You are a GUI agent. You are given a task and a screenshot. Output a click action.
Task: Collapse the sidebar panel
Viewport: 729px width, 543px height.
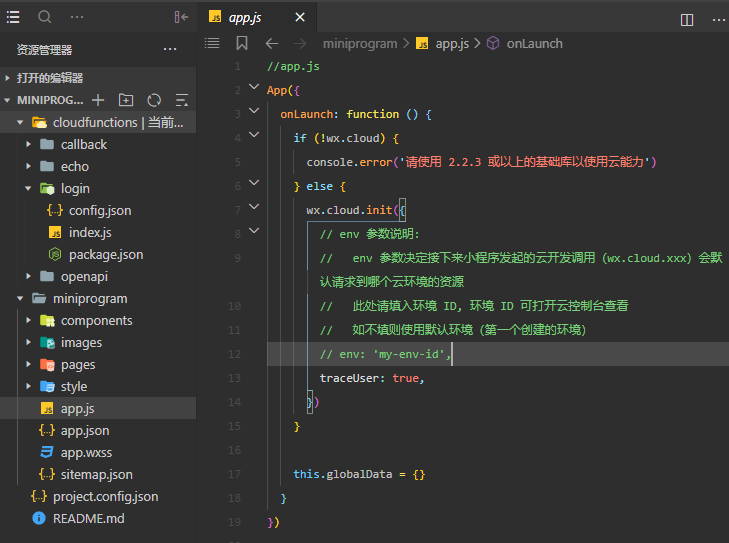pyautogui.click(x=181, y=17)
